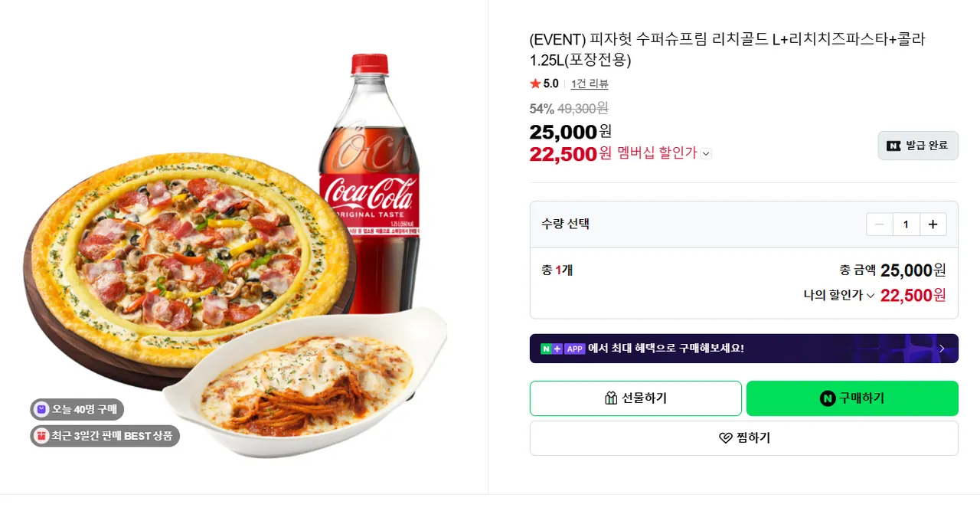Click the Naver N icon on 구매하기
The image size is (980, 511).
(828, 398)
